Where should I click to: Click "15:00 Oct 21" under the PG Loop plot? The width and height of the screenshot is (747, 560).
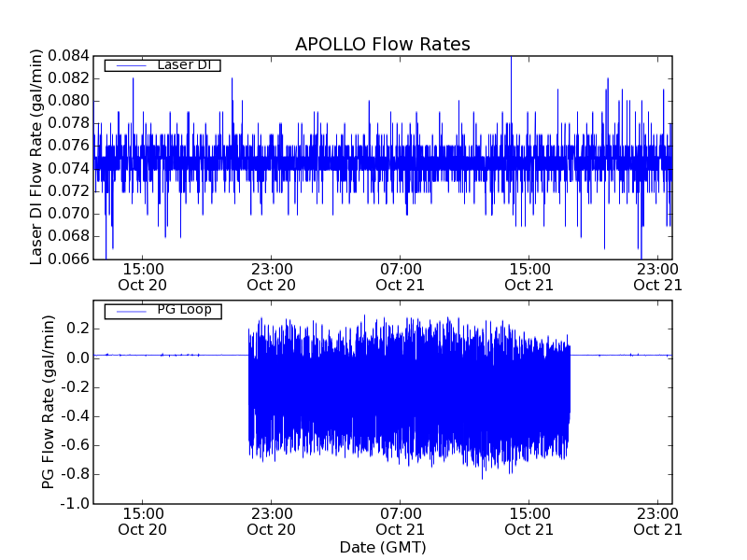[x=529, y=522]
